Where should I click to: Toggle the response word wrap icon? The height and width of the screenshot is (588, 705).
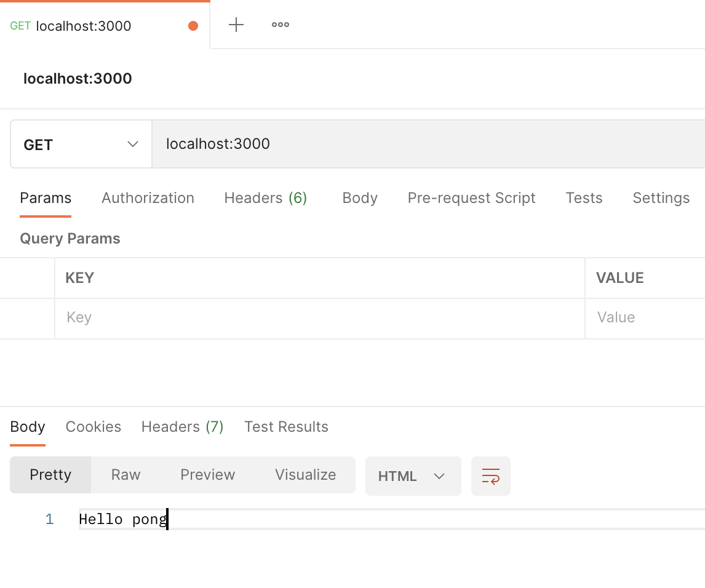pos(491,476)
